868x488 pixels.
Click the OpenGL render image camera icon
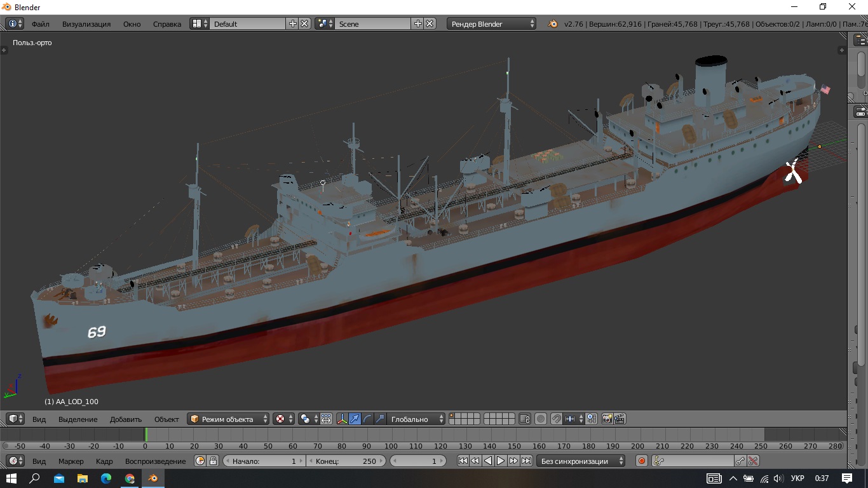coord(607,419)
